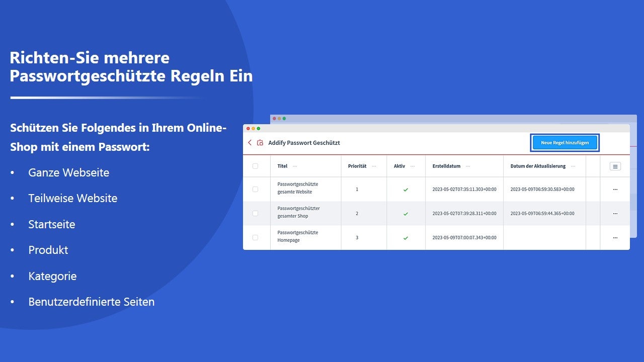This screenshot has width=644, height=362.
Task: Click priority value 2
Action: [x=357, y=214]
